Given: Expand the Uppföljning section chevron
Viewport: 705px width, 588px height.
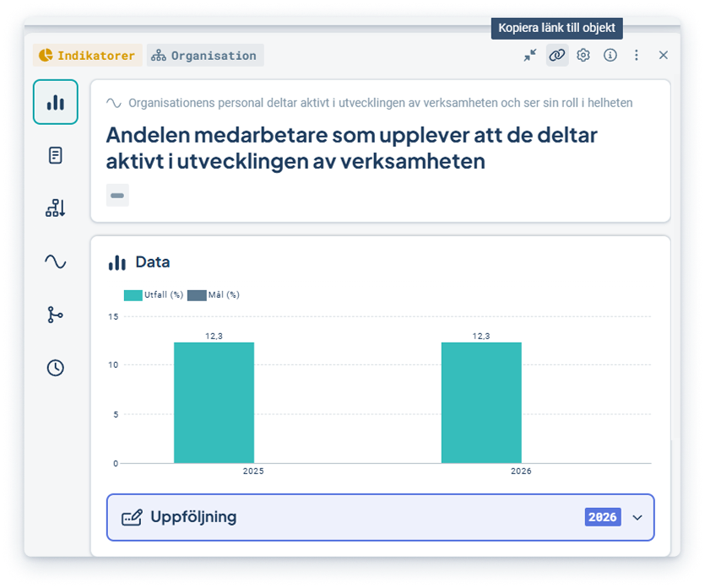Looking at the screenshot, I should click(x=637, y=517).
